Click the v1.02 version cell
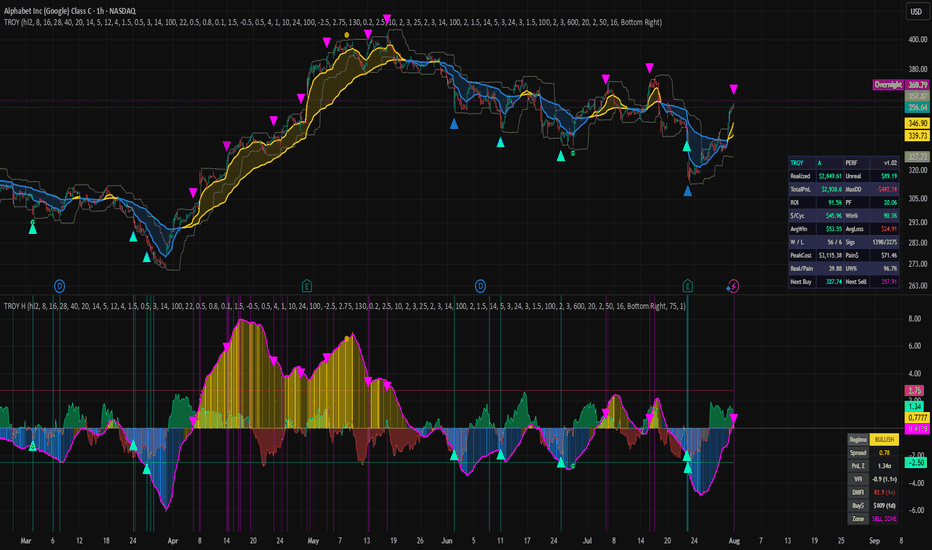Image resolution: width=932 pixels, height=550 pixels. pos(884,163)
